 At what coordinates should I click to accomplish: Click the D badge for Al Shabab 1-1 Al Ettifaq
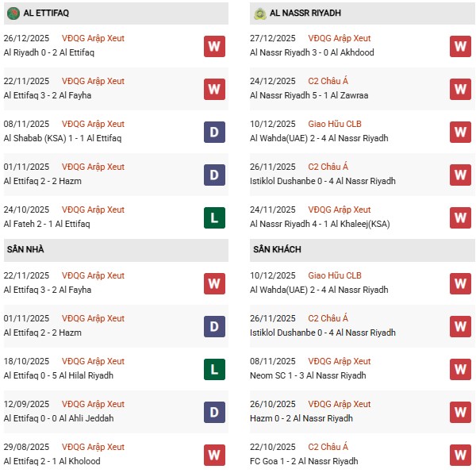(214, 132)
